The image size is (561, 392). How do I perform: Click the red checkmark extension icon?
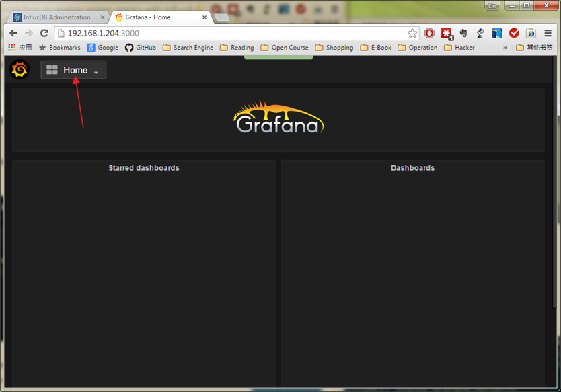[514, 33]
